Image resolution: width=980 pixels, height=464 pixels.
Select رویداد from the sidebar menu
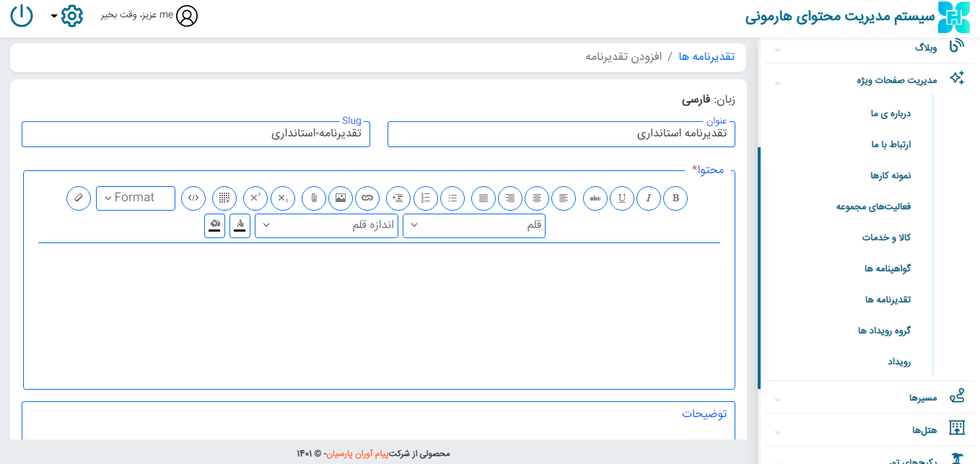pos(899,362)
